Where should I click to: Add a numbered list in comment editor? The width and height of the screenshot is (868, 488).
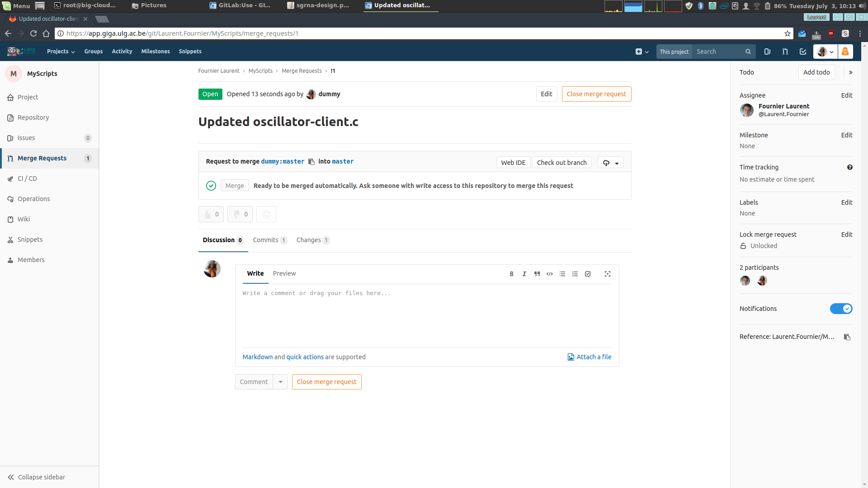pos(575,274)
